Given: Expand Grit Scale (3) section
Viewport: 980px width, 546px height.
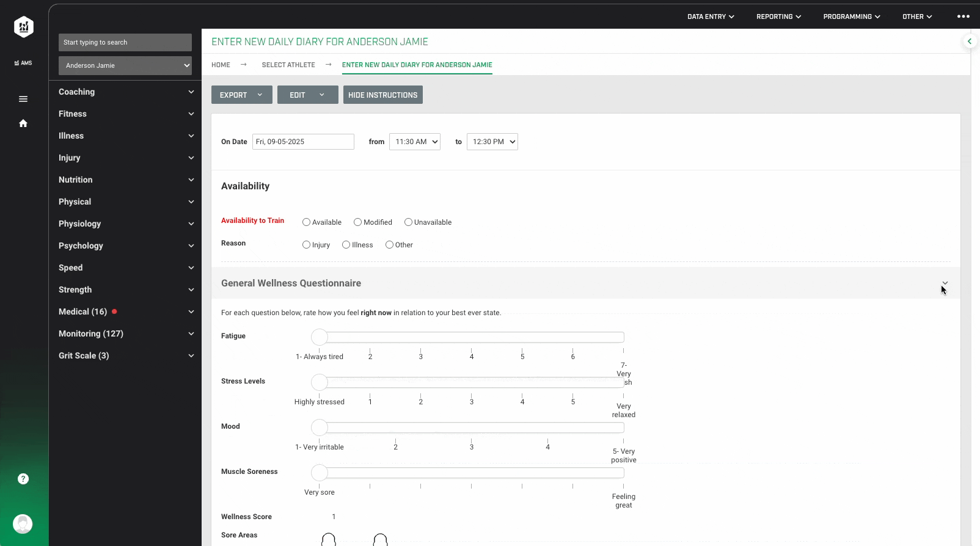Looking at the screenshot, I should point(125,355).
